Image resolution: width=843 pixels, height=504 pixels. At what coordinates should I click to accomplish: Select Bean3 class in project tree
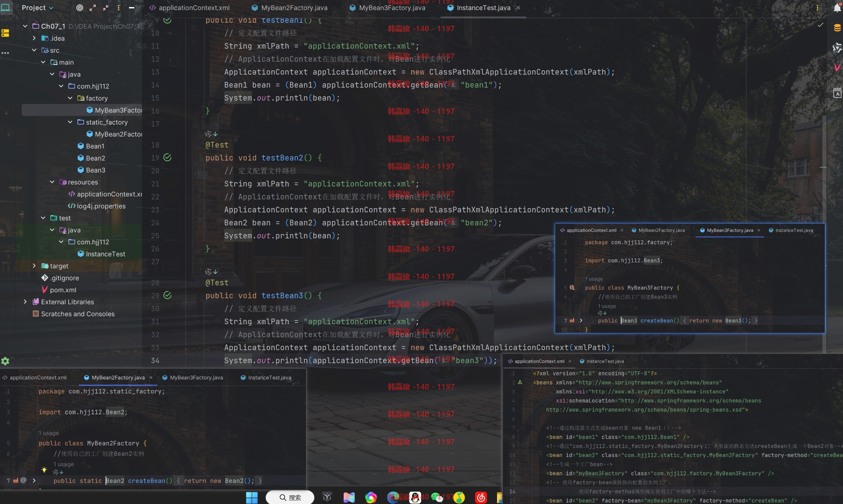coord(92,170)
